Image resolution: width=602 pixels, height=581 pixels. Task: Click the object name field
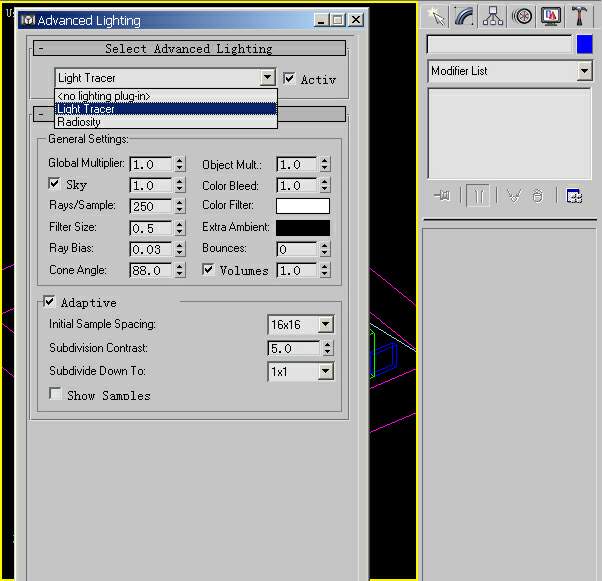click(499, 45)
